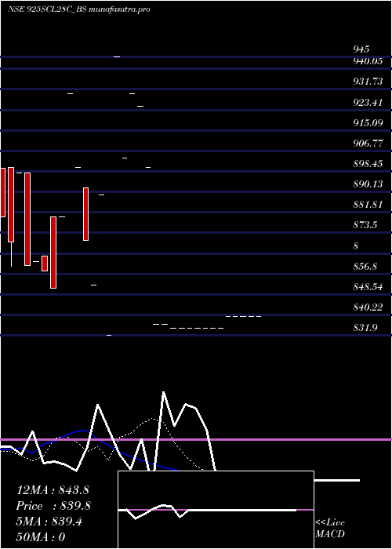Select the 945 price axis label
Viewport: 392px width, 549px height.
(361, 49)
